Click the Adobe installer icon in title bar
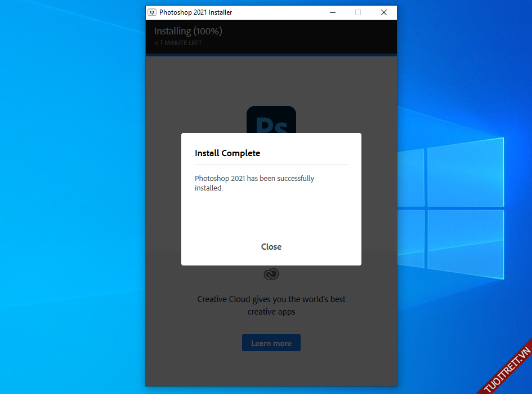The height and width of the screenshot is (394, 532). coord(152,12)
